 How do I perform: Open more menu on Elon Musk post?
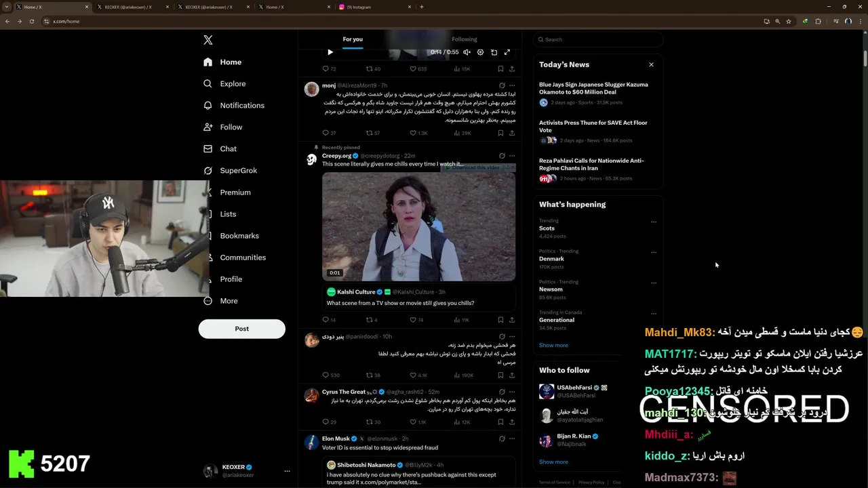(512, 439)
